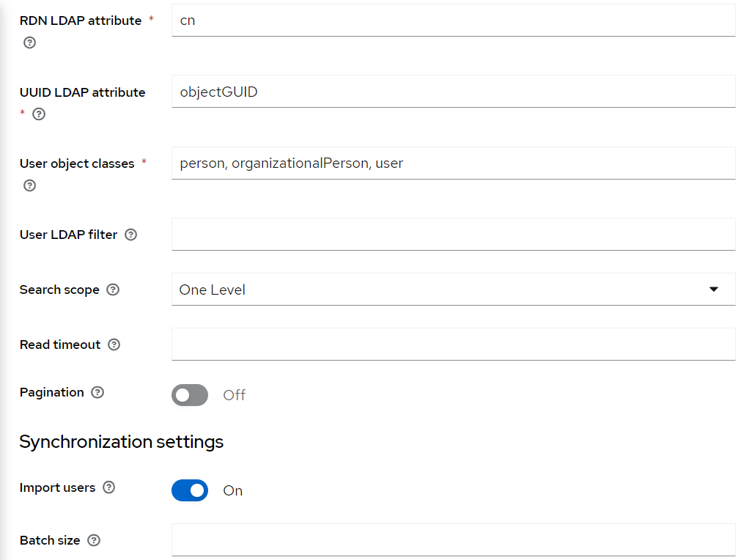Screen dimensions: 749x560
Task: Click the UUID LDAP attribute help icon
Action: (39, 114)
